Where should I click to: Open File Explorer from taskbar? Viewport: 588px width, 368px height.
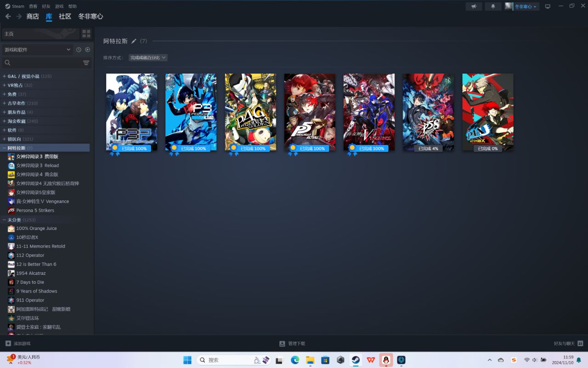(310, 360)
